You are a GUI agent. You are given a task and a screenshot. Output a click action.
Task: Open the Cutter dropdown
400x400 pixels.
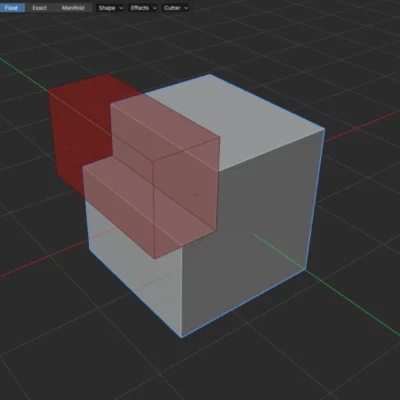point(176,8)
